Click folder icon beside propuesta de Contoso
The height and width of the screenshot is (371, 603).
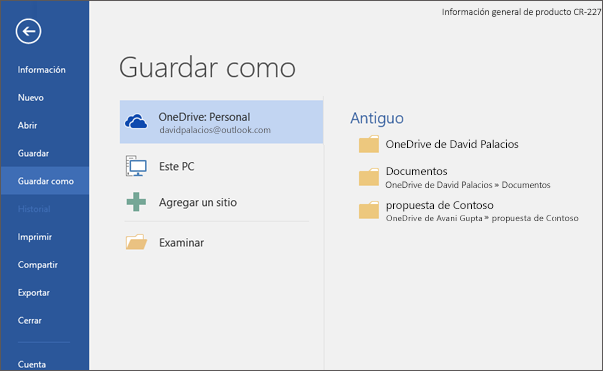[369, 210]
